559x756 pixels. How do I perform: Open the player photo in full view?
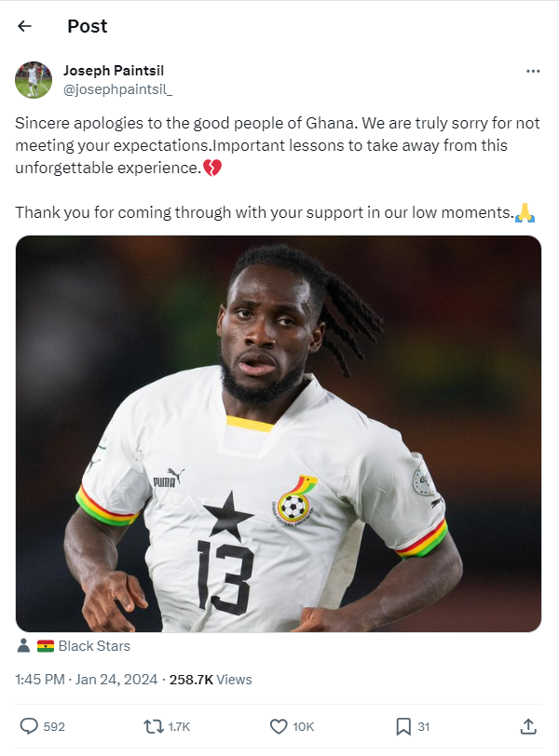pyautogui.click(x=279, y=434)
